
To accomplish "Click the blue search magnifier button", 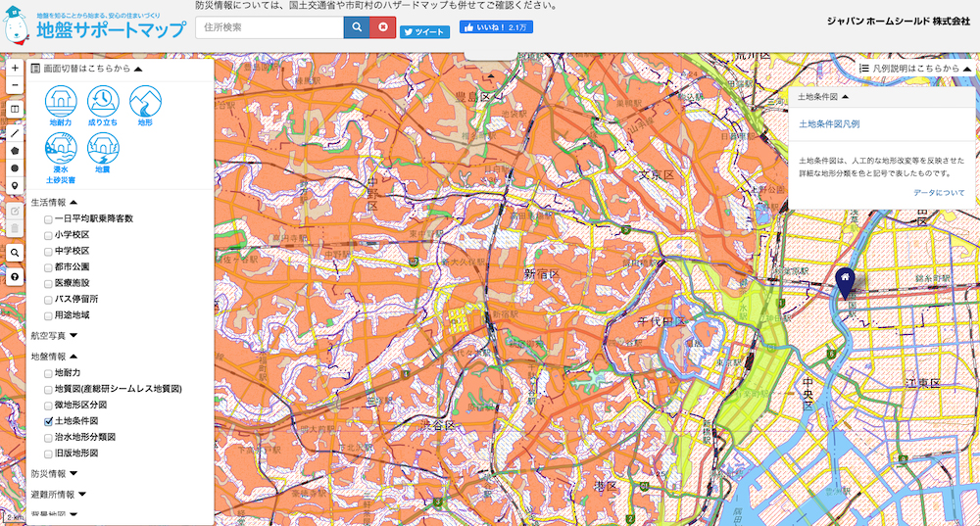I will 357,27.
